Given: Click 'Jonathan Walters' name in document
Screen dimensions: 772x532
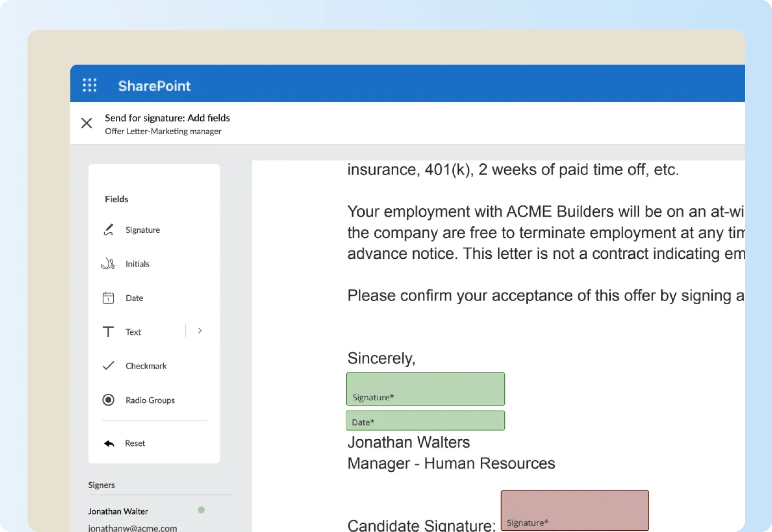Looking at the screenshot, I should coord(408,442).
